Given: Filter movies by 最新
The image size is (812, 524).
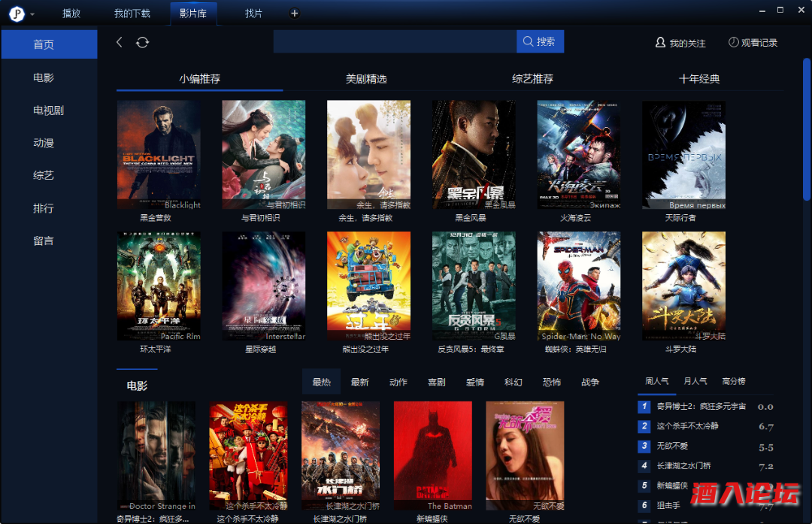Looking at the screenshot, I should (360, 382).
